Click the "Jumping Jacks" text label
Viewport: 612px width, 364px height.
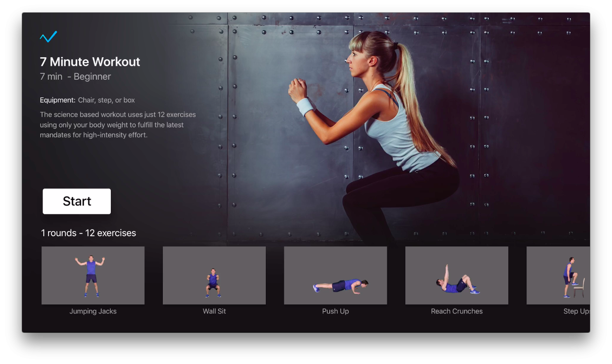(x=93, y=311)
